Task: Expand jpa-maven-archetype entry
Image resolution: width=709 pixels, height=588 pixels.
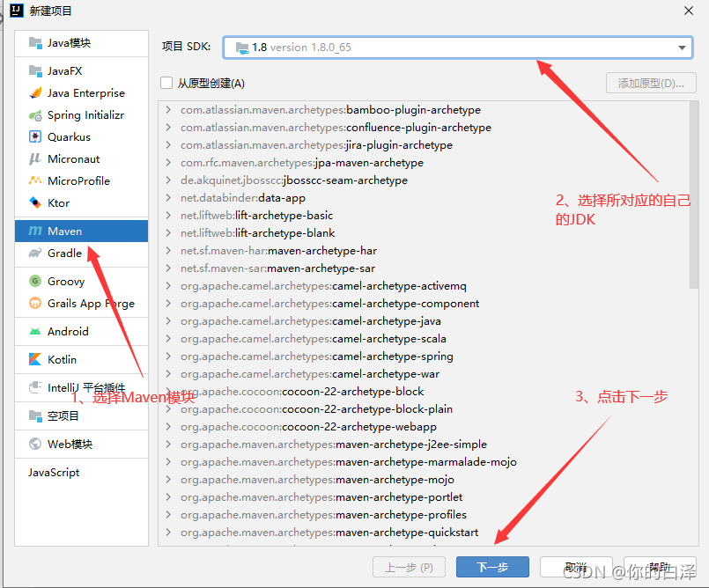Action: tap(168, 162)
